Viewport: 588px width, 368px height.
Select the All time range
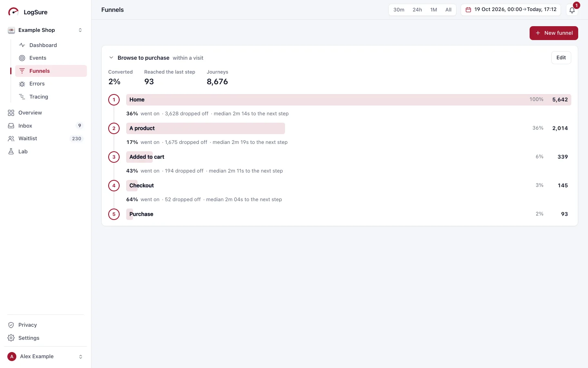(x=448, y=10)
